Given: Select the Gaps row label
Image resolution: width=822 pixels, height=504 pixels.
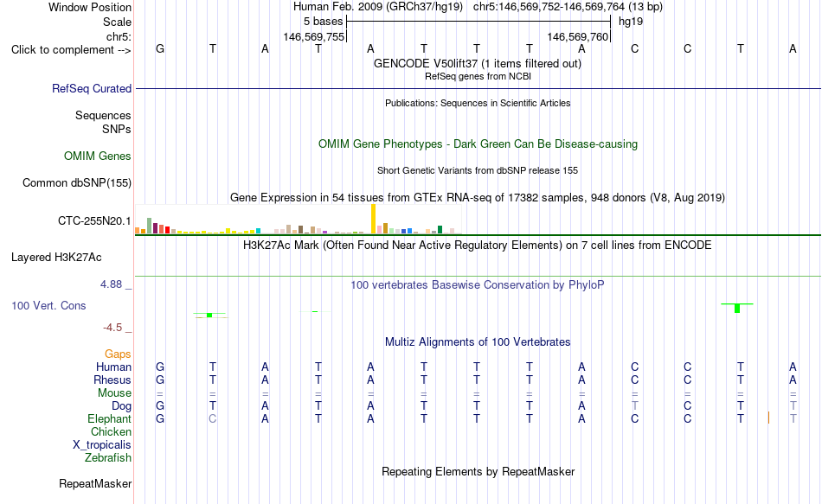Looking at the screenshot, I should pos(118,354).
